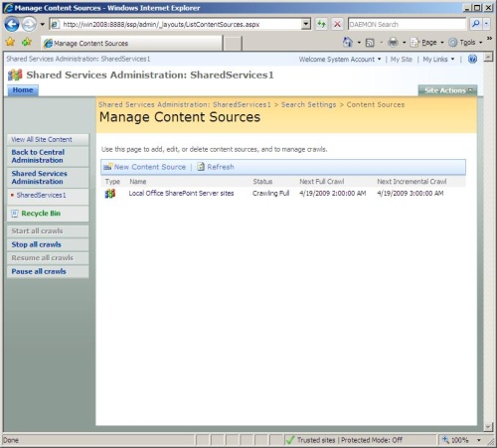Image resolution: width=497 pixels, height=448 pixels.
Task: Click the vertical scrollbar up arrow
Action: coord(488,57)
